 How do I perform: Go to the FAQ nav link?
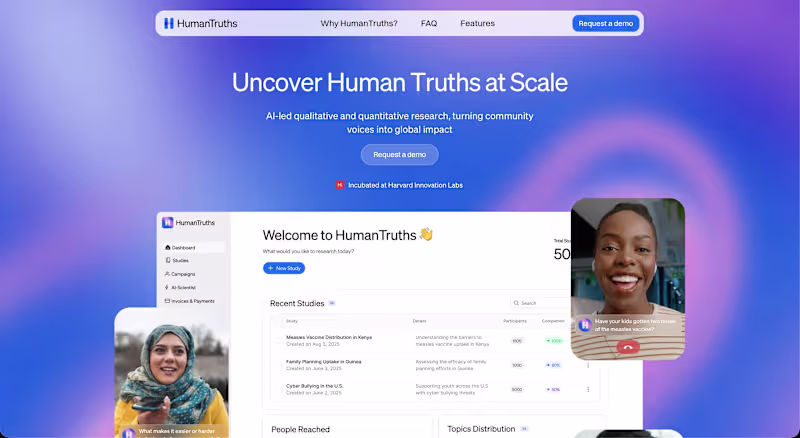coord(429,23)
